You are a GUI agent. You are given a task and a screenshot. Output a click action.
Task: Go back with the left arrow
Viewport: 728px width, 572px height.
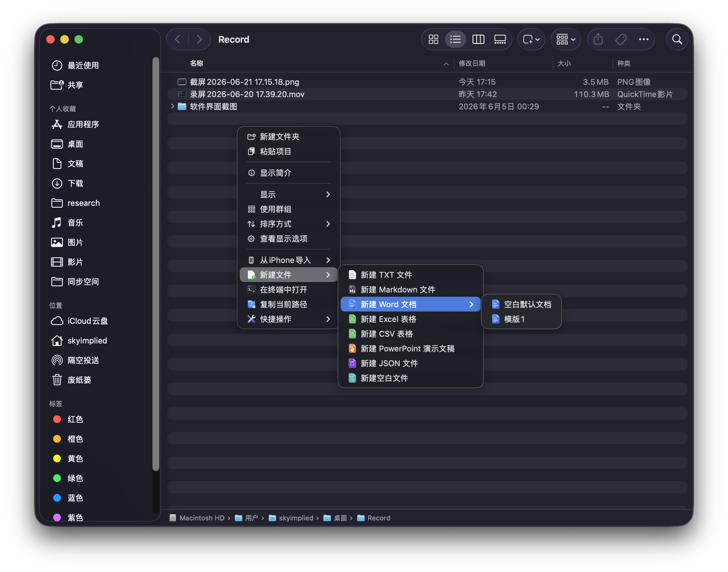click(178, 40)
